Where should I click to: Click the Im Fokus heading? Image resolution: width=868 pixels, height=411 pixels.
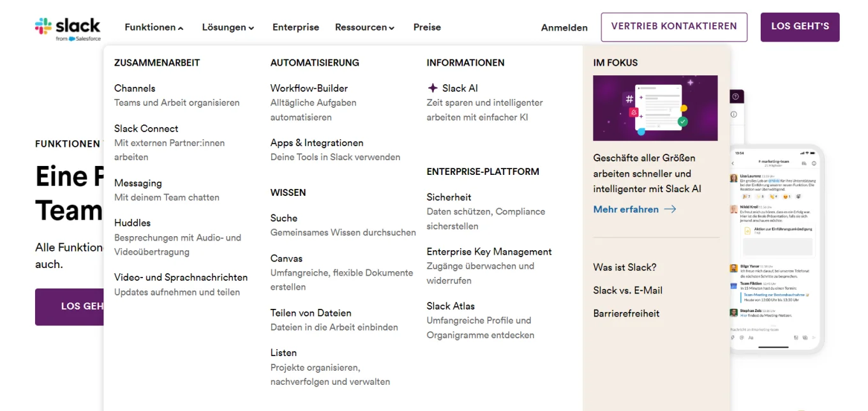coord(615,63)
